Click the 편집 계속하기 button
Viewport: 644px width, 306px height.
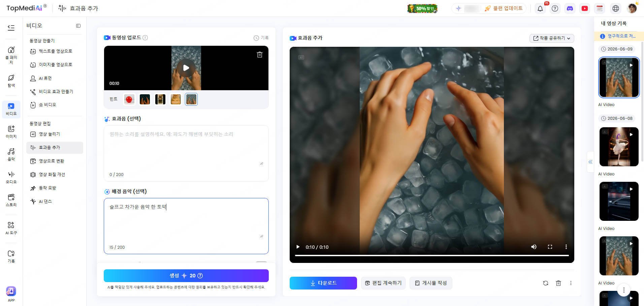pos(383,283)
